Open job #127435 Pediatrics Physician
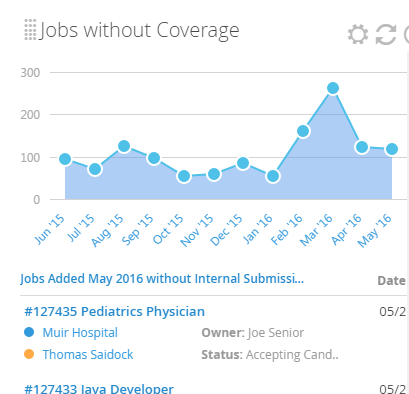 click(115, 312)
